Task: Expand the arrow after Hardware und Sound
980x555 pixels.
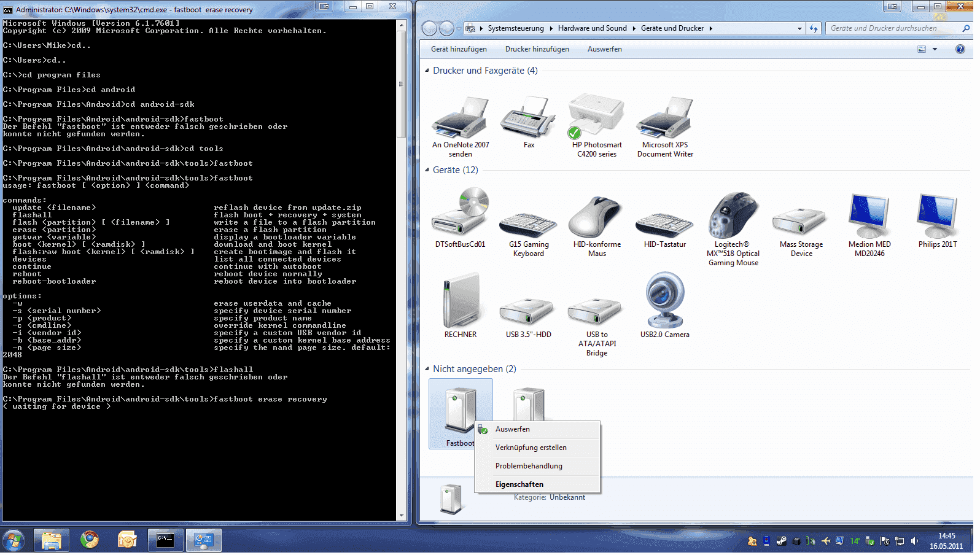Action: pos(634,28)
